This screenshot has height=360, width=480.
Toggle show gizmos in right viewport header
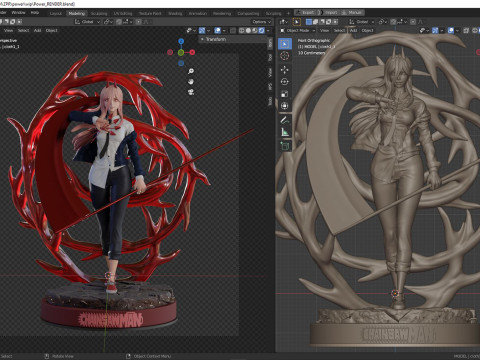(435, 30)
